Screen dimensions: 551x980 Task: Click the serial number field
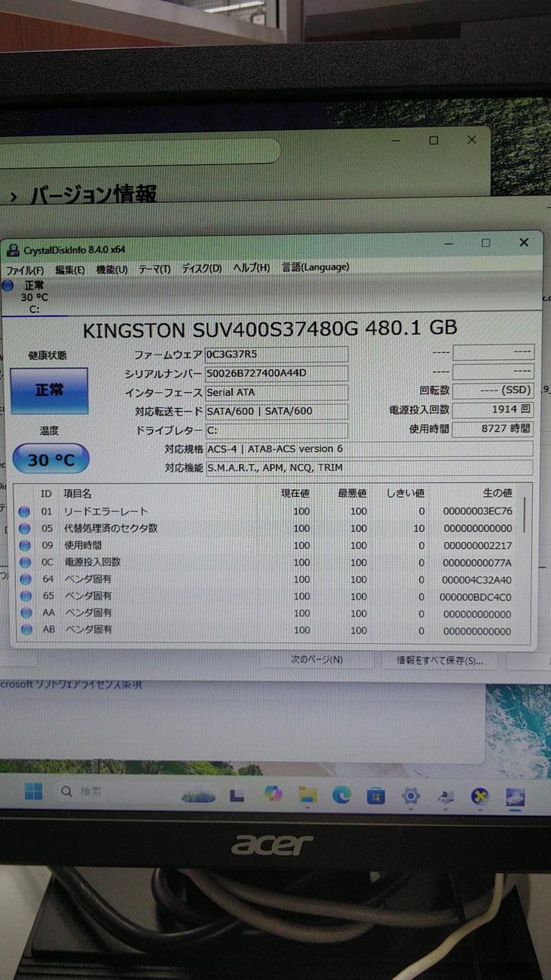pos(276,374)
